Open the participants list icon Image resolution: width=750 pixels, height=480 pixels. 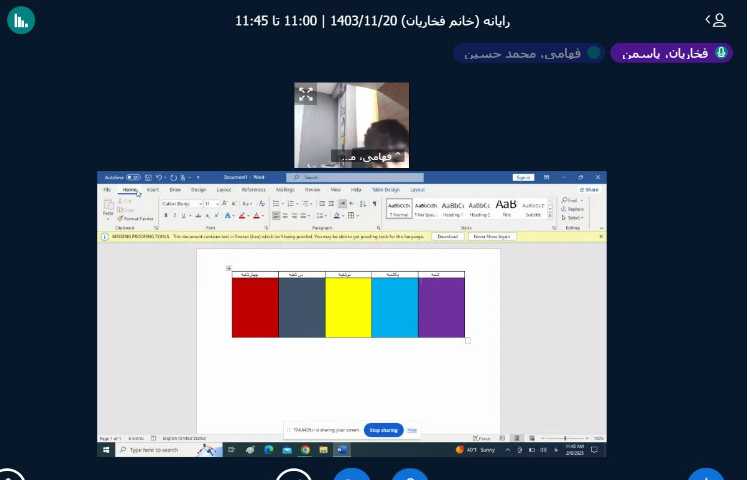point(717,20)
